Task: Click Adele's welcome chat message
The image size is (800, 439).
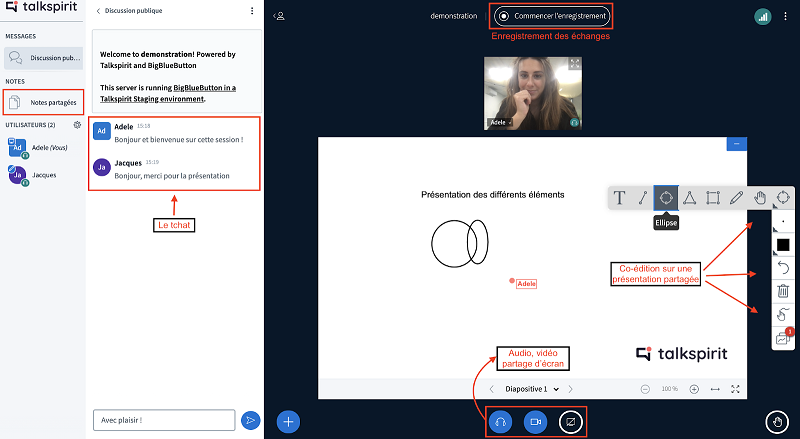Action: pos(179,139)
